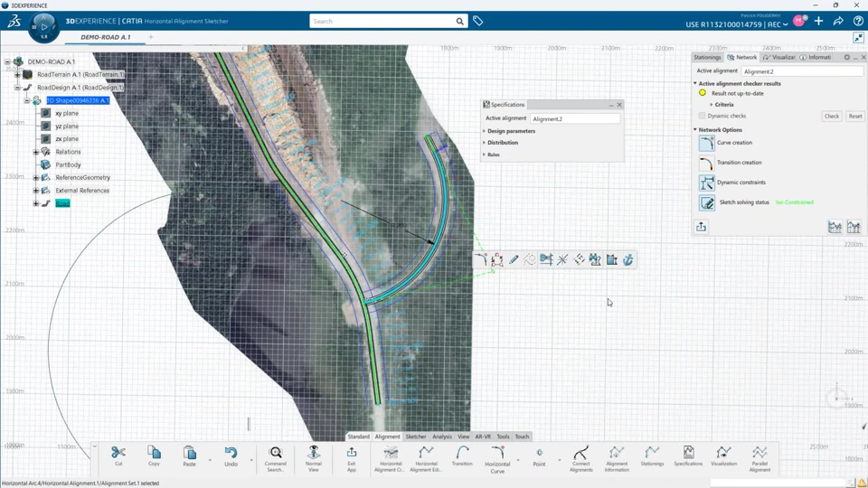Viewport: 868px width, 488px height.
Task: Toggle Dynamic constraints option
Action: pyautogui.click(x=707, y=183)
